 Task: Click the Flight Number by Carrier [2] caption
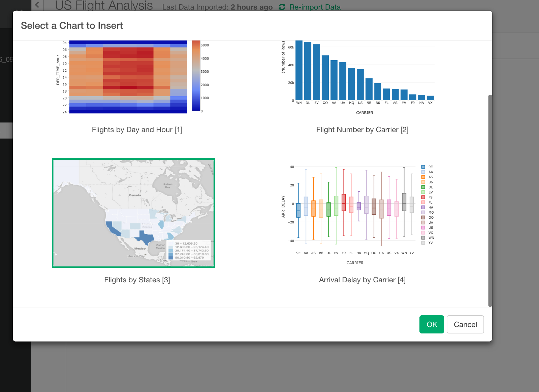pos(362,130)
